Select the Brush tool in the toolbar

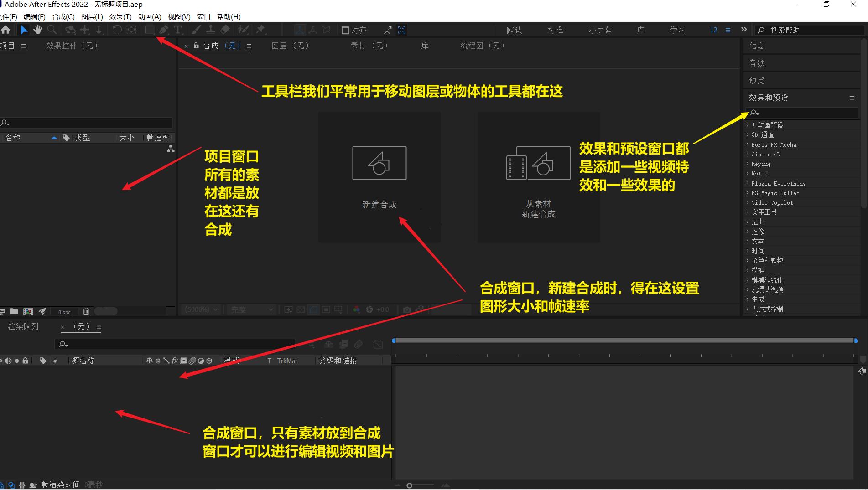click(196, 30)
